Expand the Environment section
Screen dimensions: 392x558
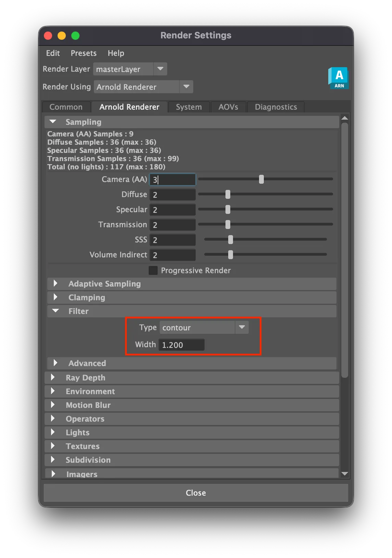coord(192,391)
